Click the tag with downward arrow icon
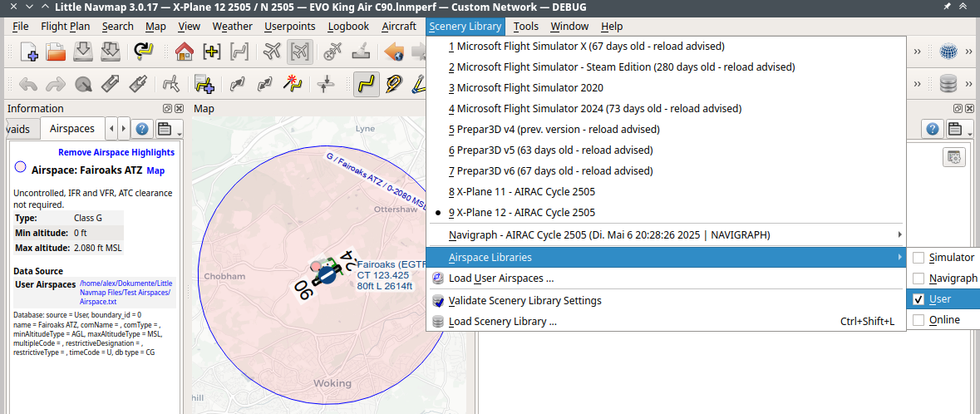 click(x=137, y=84)
